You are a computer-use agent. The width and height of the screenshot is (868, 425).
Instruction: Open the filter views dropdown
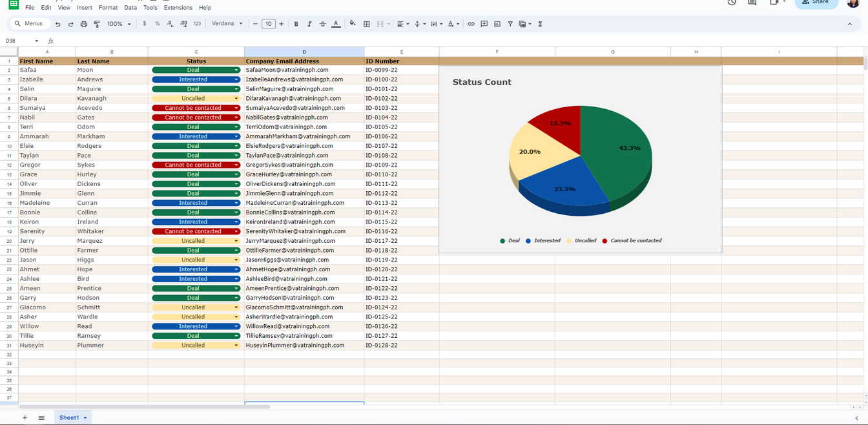[x=525, y=24]
